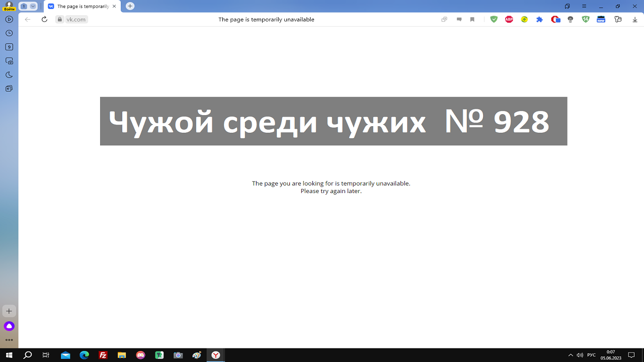The height and width of the screenshot is (362, 644).
Task: Add a sidebar item with the plus button
Action: pyautogui.click(x=9, y=311)
